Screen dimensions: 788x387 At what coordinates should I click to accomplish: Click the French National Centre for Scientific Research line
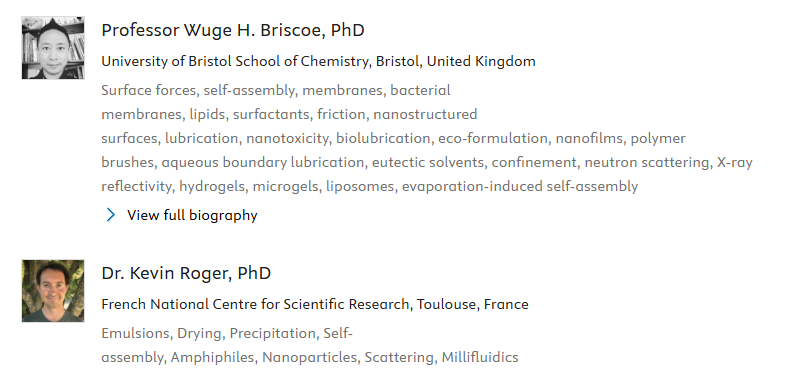point(315,305)
